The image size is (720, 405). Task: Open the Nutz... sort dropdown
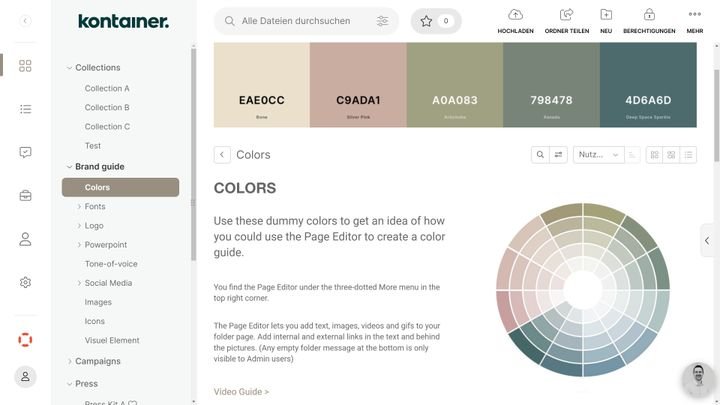click(x=598, y=155)
